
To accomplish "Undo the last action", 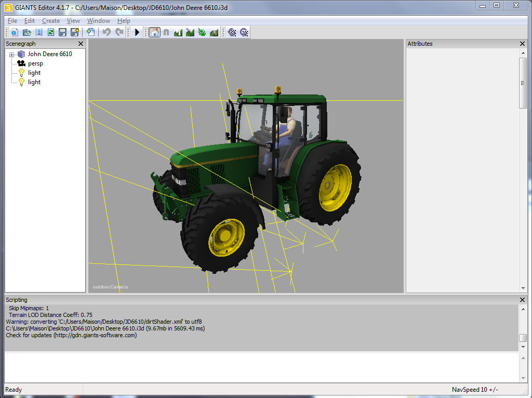I will [x=107, y=32].
